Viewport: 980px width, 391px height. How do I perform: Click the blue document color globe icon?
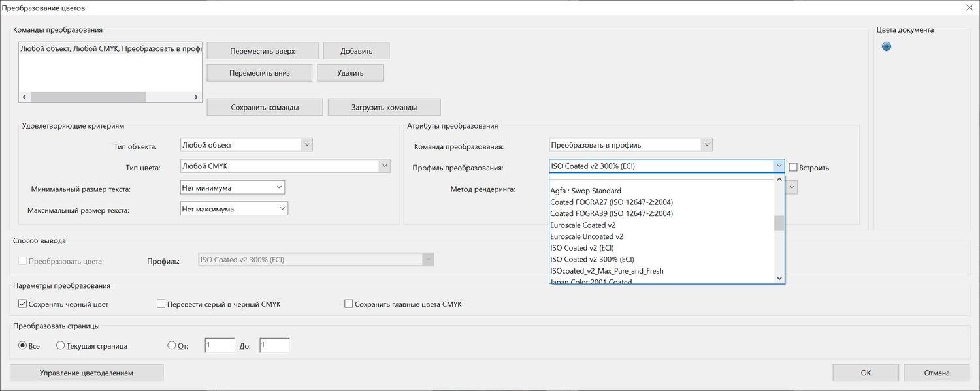point(887,46)
